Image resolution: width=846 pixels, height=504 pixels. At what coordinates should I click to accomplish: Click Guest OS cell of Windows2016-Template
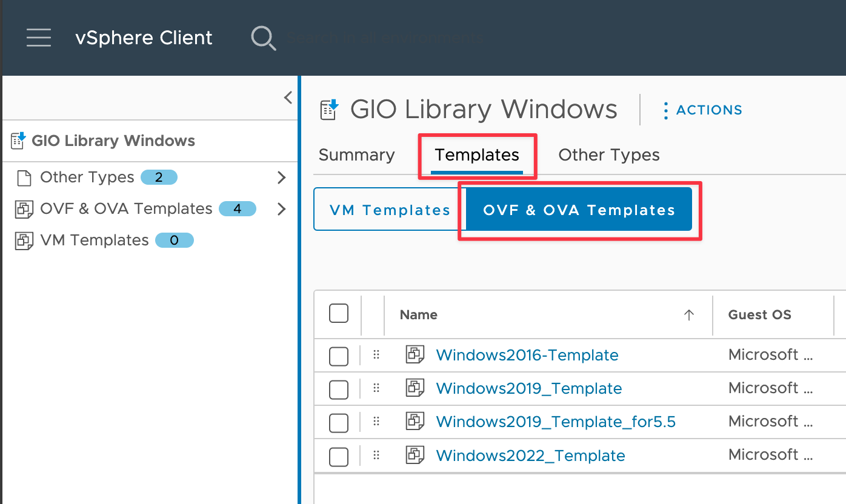pos(771,354)
